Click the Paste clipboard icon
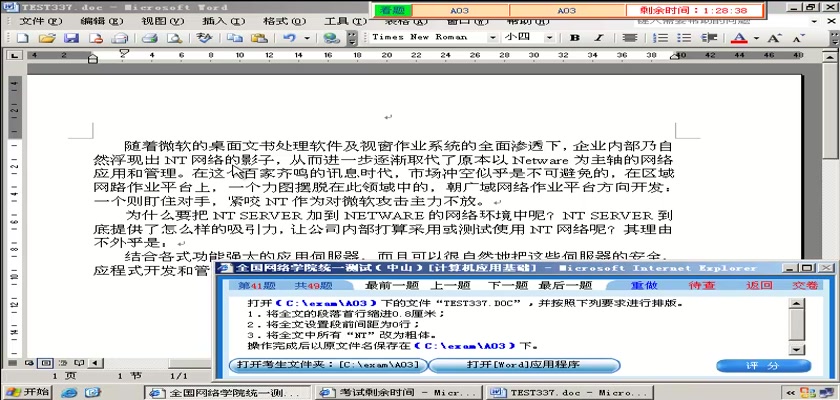Viewport: 840px width, 400px height. [259, 37]
